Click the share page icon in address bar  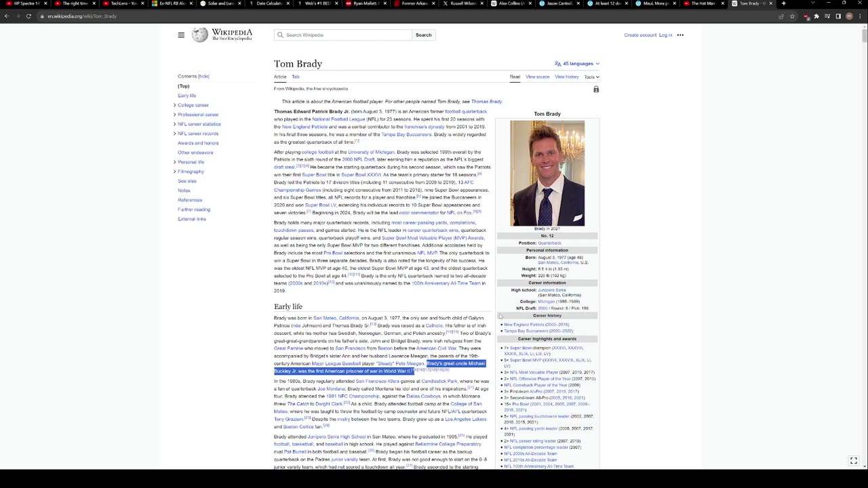pyautogui.click(x=781, y=16)
